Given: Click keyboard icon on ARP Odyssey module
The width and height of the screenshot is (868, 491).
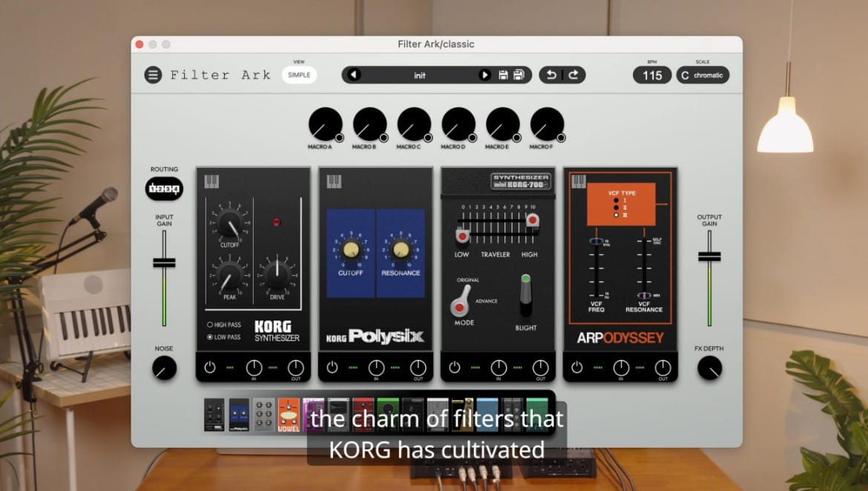Looking at the screenshot, I should pos(579,181).
